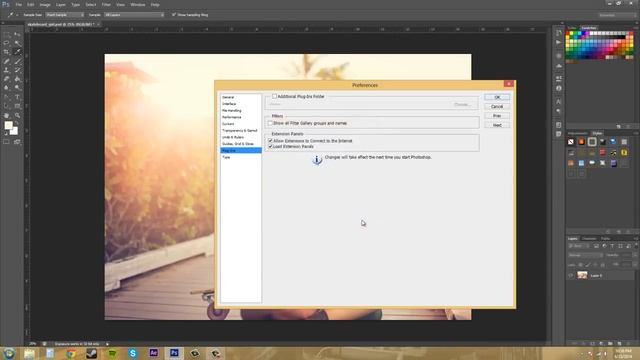Open the Filter menu
The width and height of the screenshot is (640, 360).
(x=106, y=4)
